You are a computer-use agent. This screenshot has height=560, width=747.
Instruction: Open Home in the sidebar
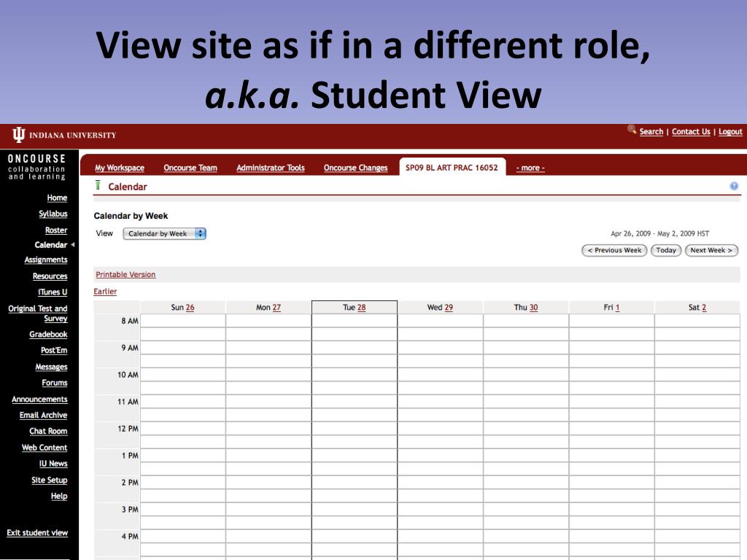57,198
